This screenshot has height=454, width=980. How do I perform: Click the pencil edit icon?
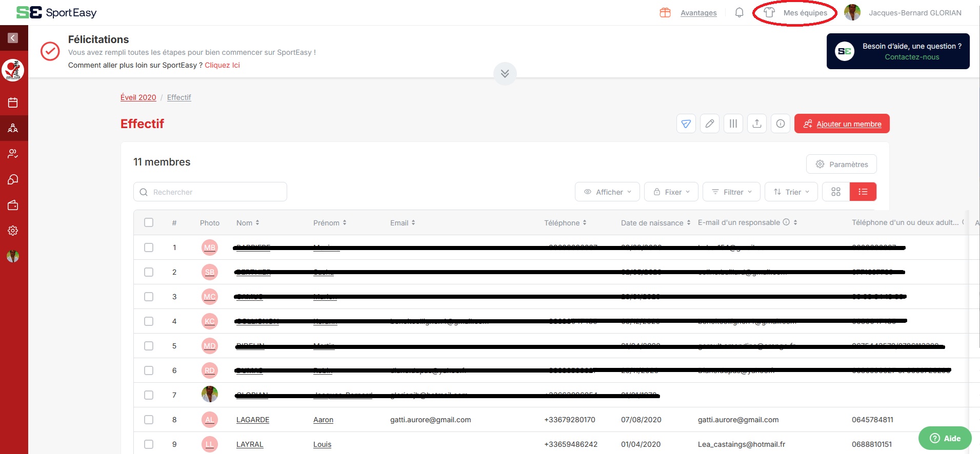709,123
